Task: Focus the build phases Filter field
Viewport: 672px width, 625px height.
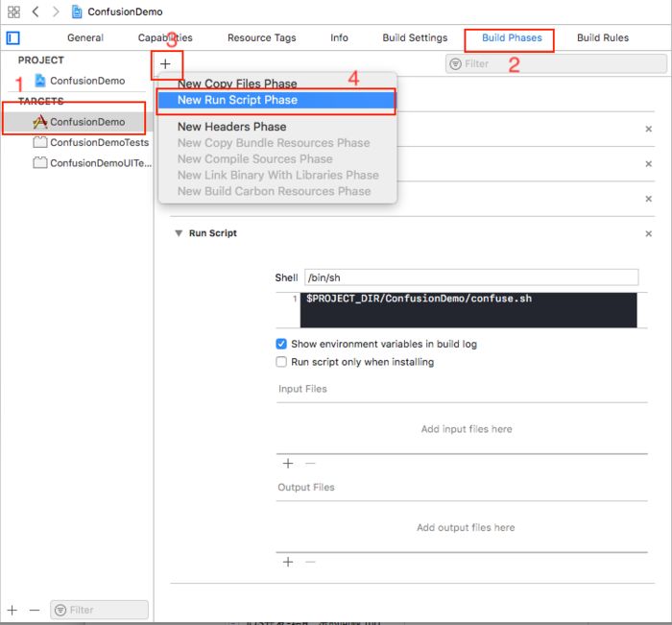Action: click(x=556, y=64)
